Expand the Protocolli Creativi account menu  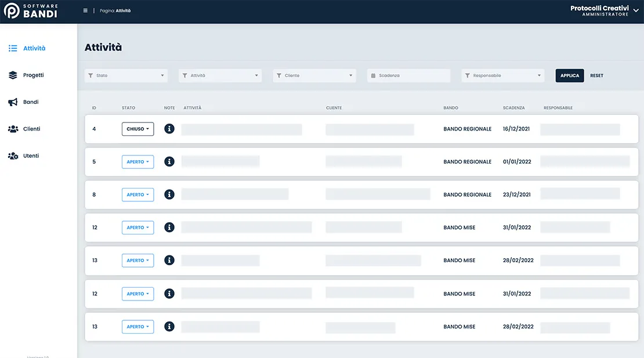636,10
